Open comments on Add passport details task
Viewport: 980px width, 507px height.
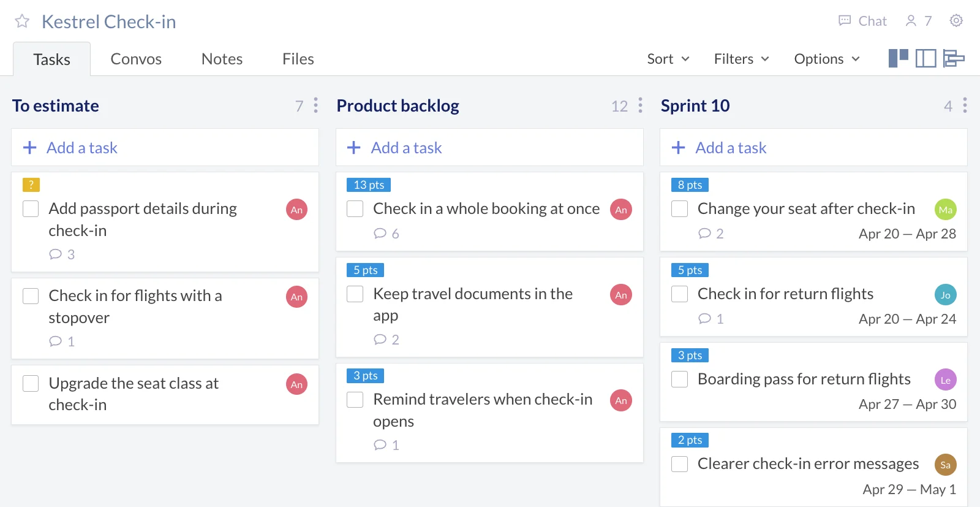point(62,254)
